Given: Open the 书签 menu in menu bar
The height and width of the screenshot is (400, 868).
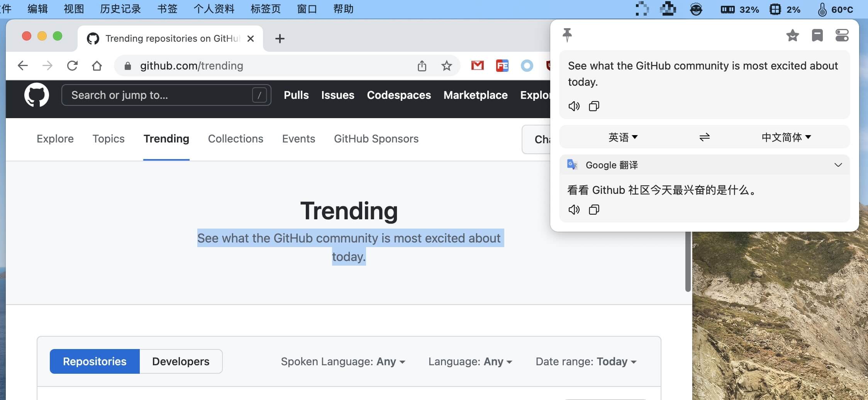Looking at the screenshot, I should tap(167, 9).
